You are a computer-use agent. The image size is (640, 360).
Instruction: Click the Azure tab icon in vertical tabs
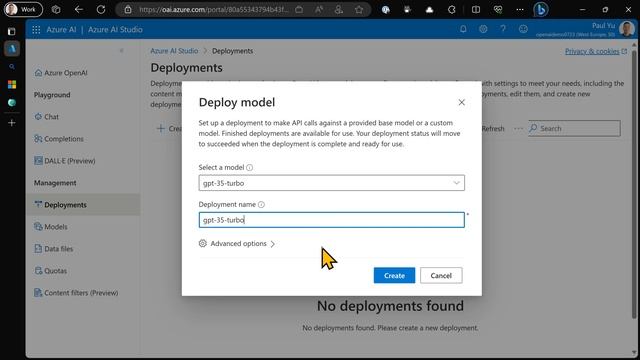[12, 49]
